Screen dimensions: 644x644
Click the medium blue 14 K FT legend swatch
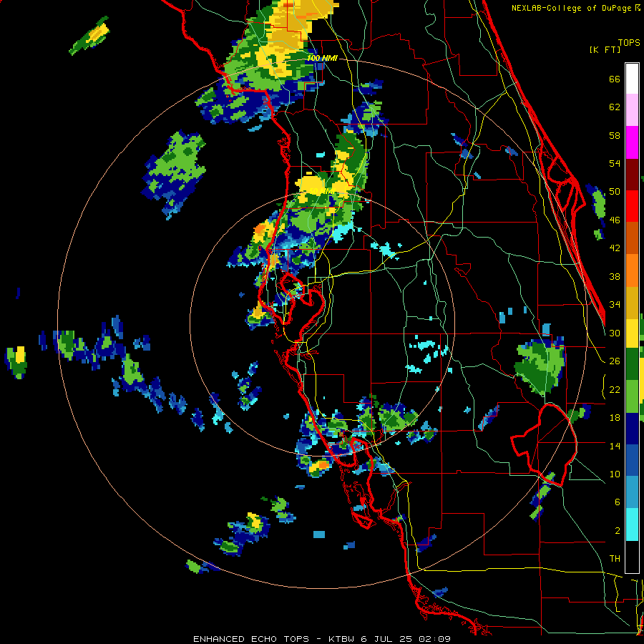click(632, 460)
